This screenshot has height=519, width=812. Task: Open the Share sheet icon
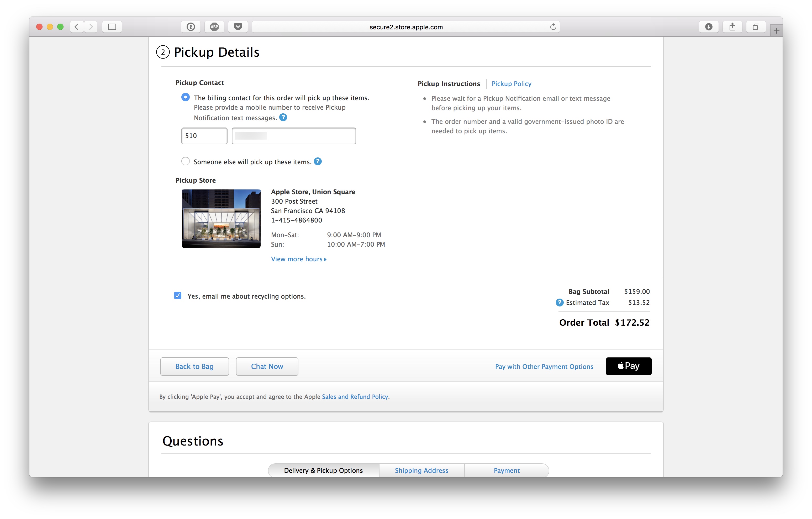point(732,27)
